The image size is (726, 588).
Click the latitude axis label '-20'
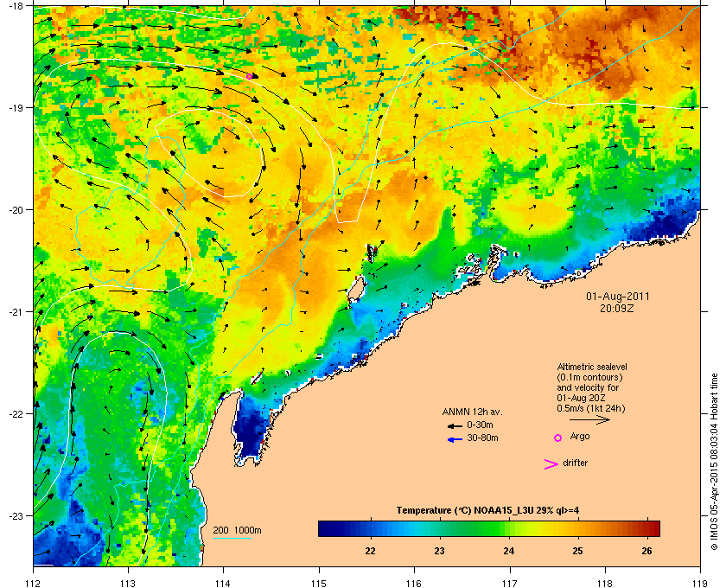[16, 210]
